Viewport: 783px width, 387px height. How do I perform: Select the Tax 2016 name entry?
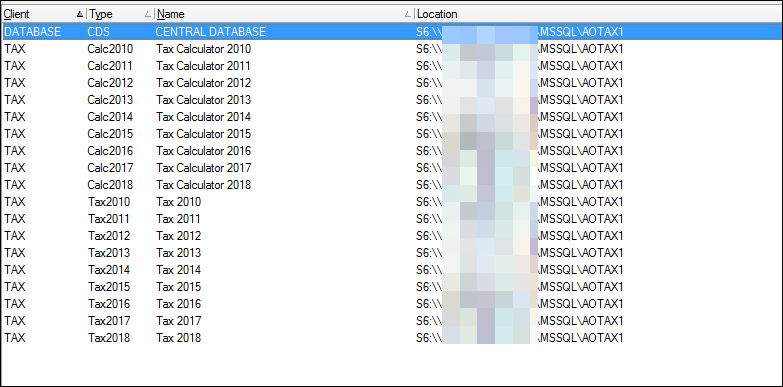coord(178,304)
